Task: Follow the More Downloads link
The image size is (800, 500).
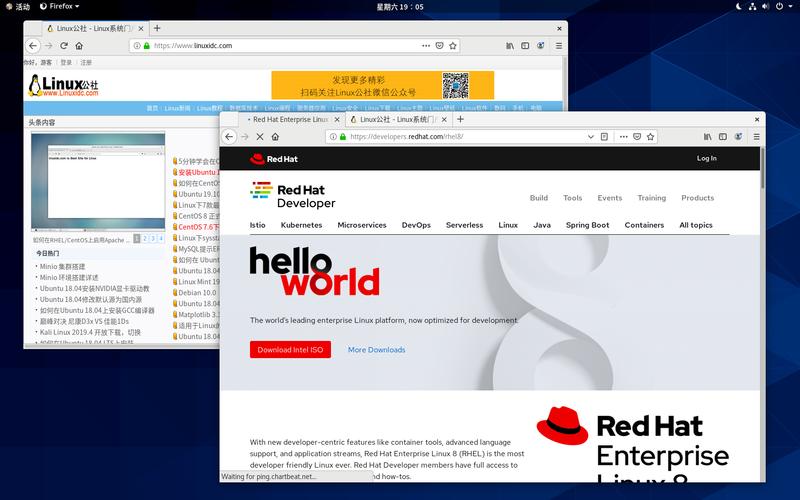Action: [x=377, y=349]
